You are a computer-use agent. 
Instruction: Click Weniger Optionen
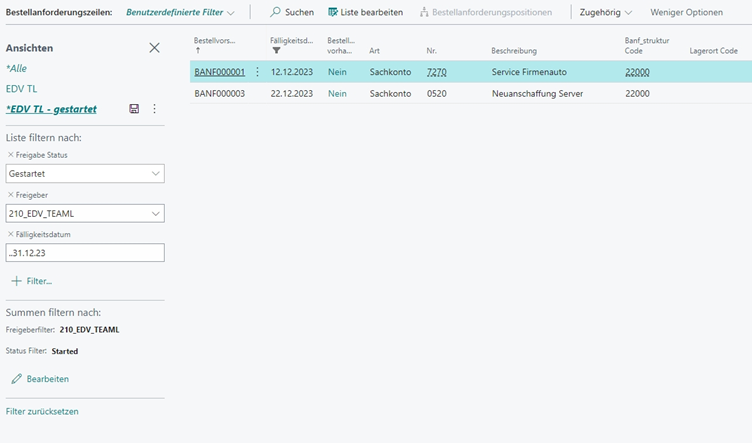686,13
